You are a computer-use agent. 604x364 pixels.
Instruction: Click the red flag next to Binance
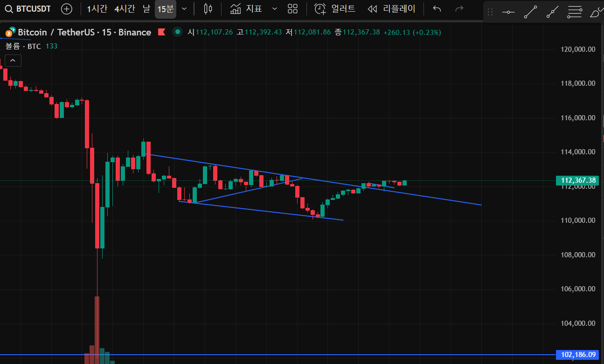[x=162, y=32]
